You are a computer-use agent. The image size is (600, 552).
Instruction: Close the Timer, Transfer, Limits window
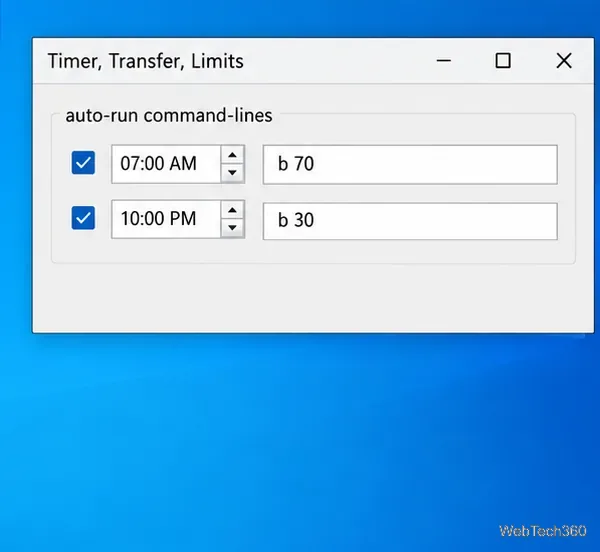pos(564,60)
